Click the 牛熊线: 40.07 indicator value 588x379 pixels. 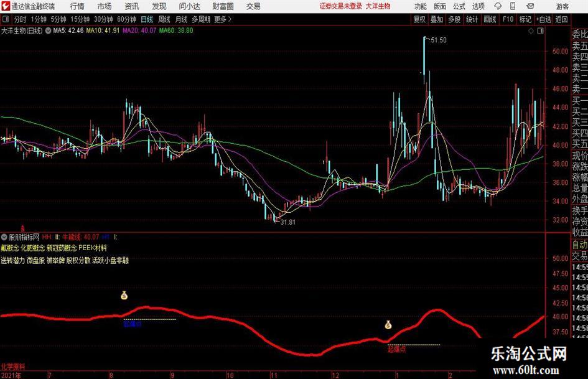point(81,237)
